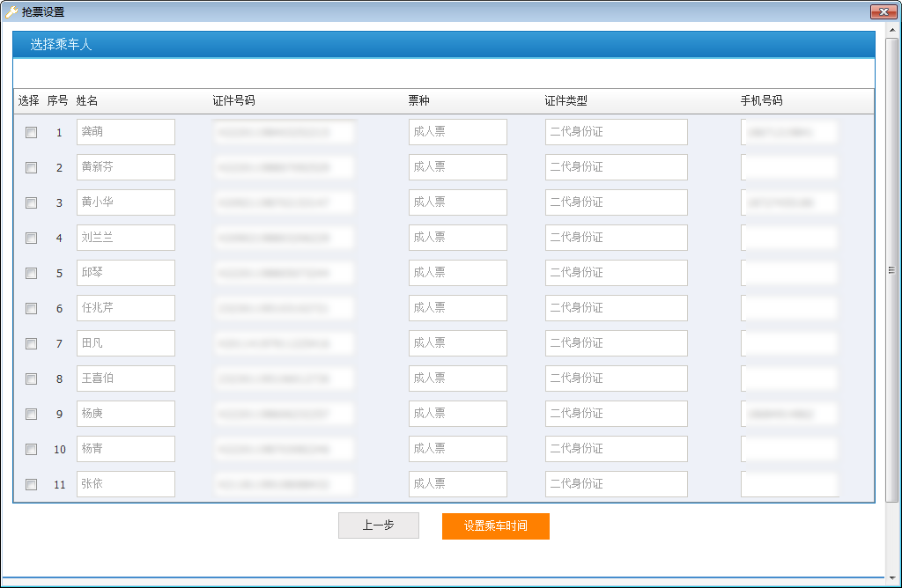Click row number 10 in 序号 column
Viewport: 902px width, 588px height.
pyautogui.click(x=60, y=450)
